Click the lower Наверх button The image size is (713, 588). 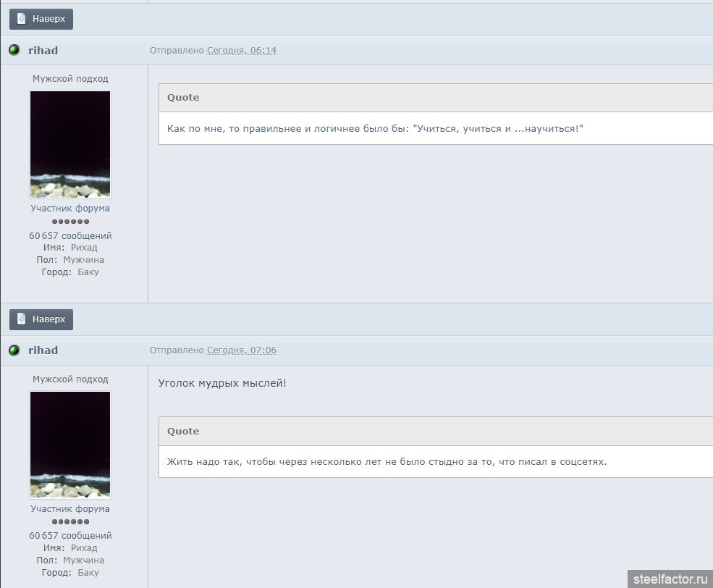click(x=41, y=319)
